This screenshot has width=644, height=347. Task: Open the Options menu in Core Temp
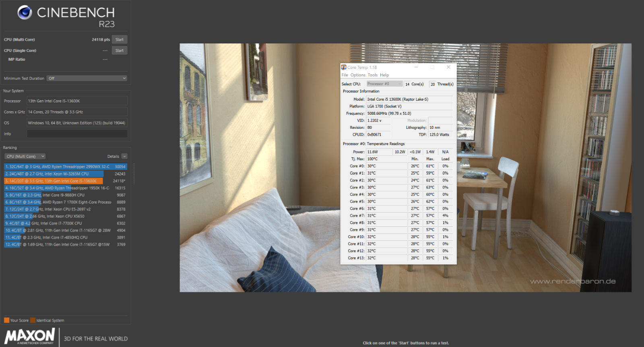pos(358,75)
